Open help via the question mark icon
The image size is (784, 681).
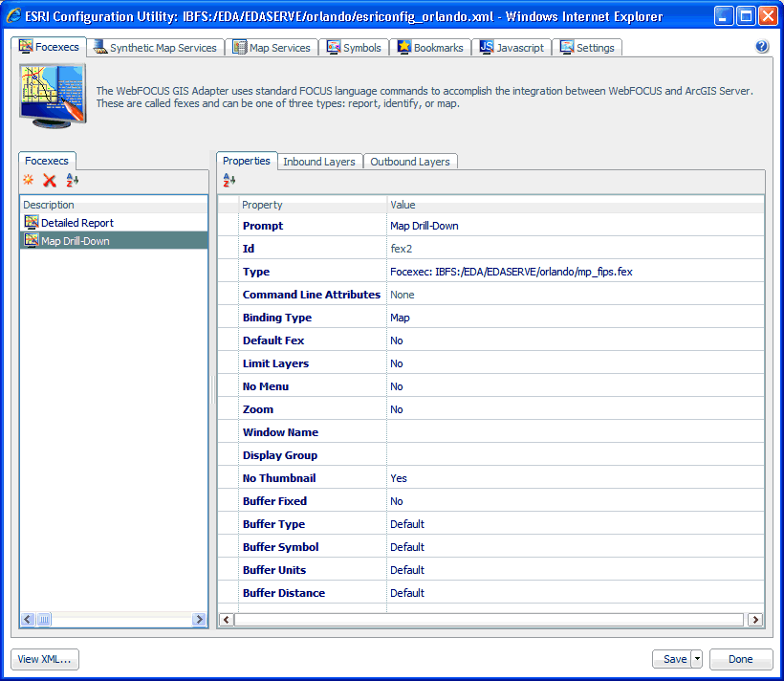[x=761, y=47]
